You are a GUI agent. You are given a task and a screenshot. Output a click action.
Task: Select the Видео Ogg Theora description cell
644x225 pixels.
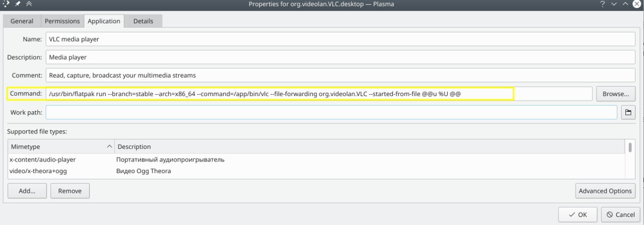click(x=143, y=171)
